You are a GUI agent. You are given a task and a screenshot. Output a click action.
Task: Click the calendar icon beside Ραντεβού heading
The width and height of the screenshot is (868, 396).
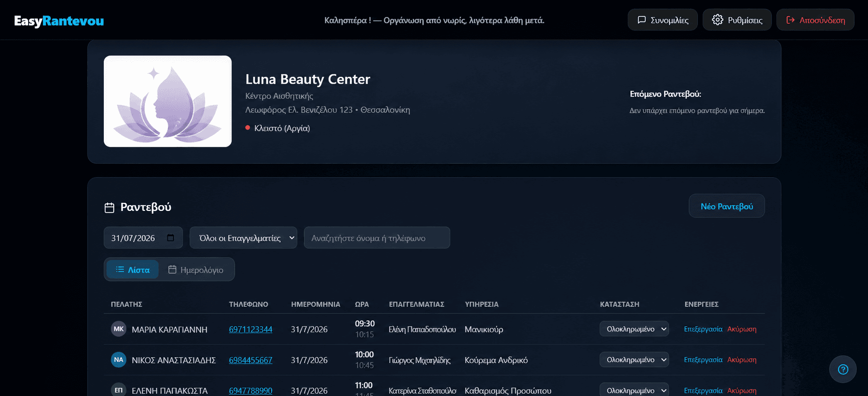(109, 208)
